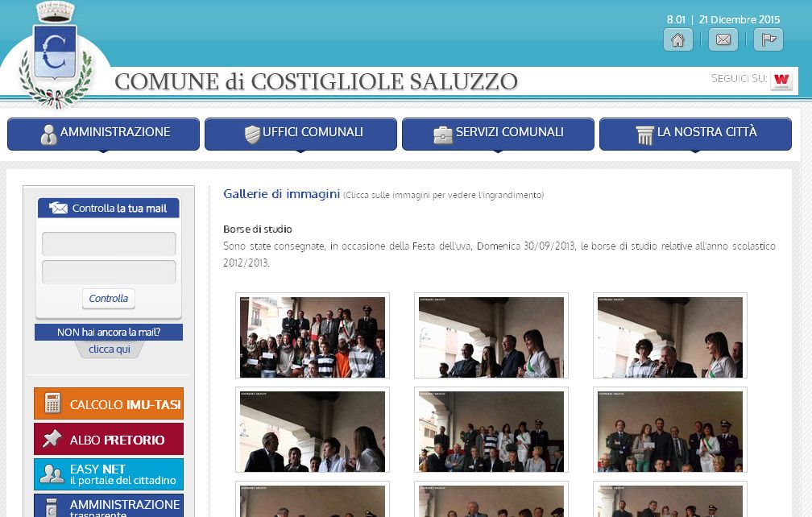Screen dimensions: 812x517
Task: Open the middle thumbnail in second row
Action: coord(491,431)
